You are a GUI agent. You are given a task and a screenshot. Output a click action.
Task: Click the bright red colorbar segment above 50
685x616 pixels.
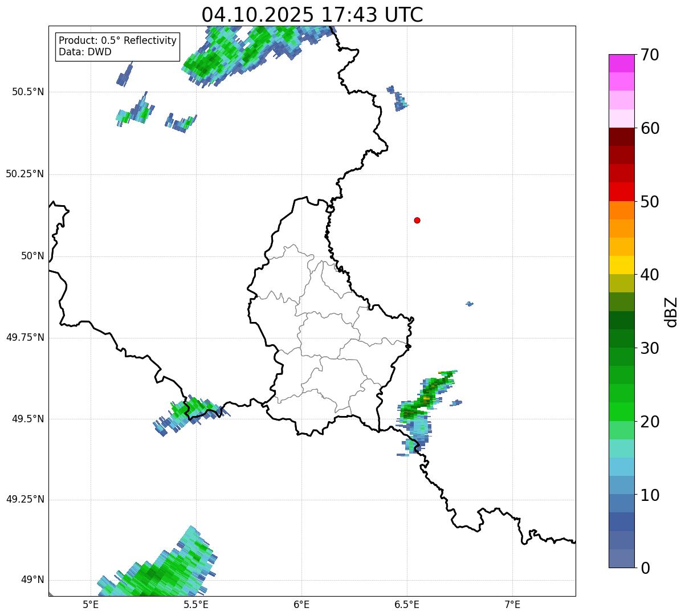tap(621, 191)
